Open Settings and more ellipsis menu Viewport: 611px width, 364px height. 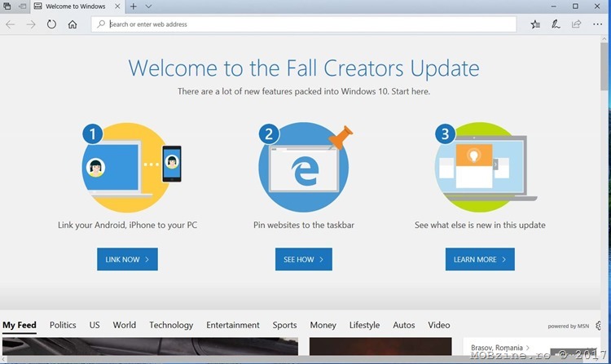[597, 24]
